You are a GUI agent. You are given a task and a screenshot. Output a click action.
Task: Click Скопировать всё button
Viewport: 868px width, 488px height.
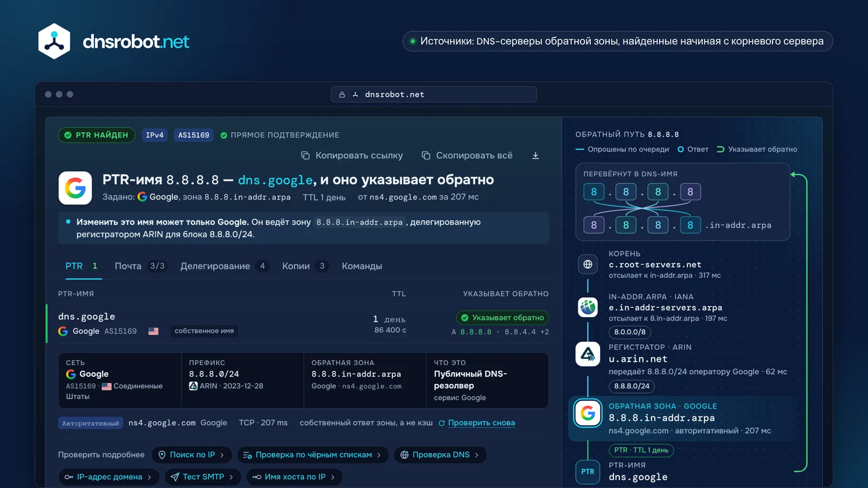[467, 156]
